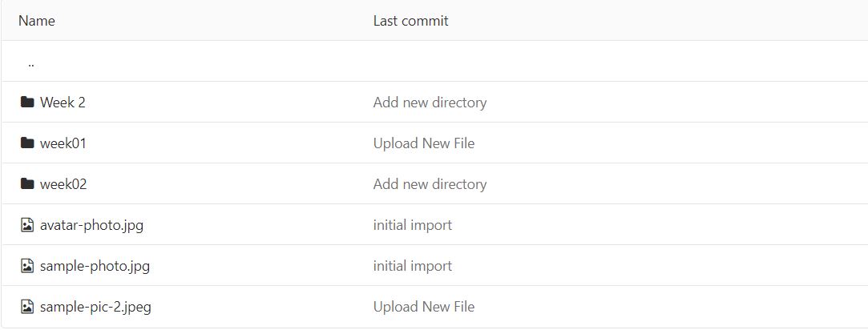The image size is (868, 330).
Task: Go up to the parent directory (..)
Action: [x=30, y=62]
